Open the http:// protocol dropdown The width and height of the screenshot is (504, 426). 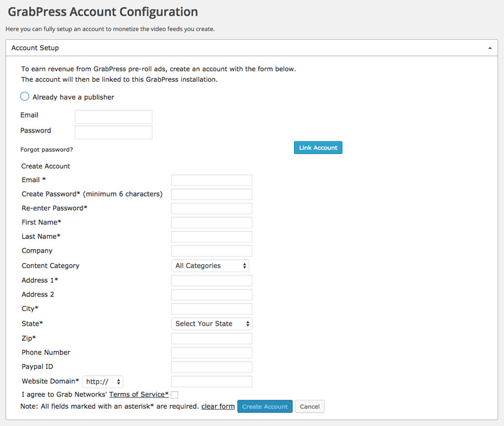(x=103, y=382)
